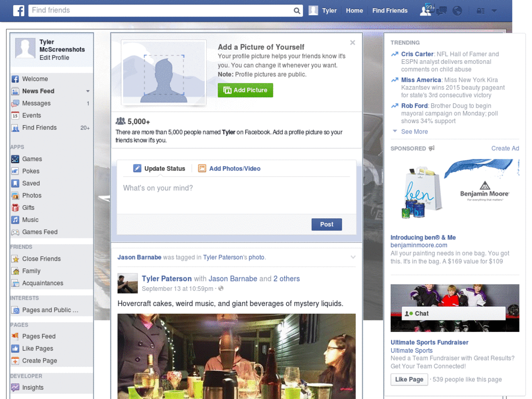Click the Photos app icon
The width and height of the screenshot is (532, 399).
[x=15, y=195]
